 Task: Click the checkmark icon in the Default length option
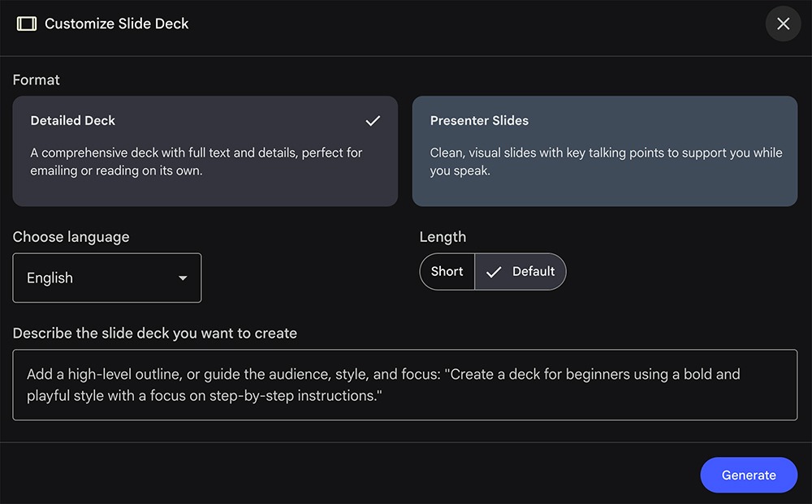click(494, 272)
